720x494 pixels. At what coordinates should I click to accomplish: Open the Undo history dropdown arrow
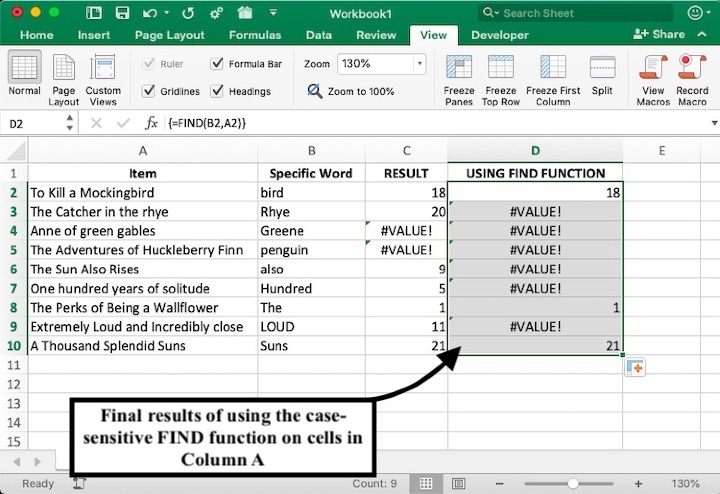pyautogui.click(x=167, y=14)
